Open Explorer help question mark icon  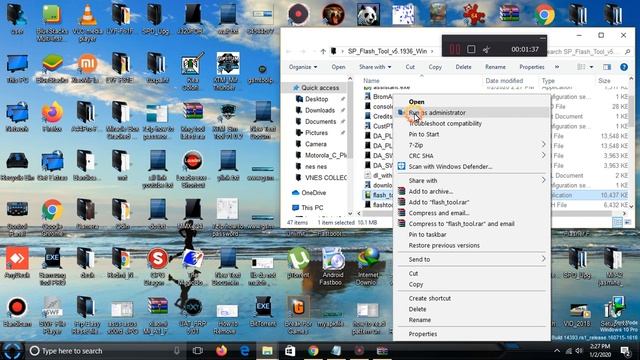click(624, 67)
